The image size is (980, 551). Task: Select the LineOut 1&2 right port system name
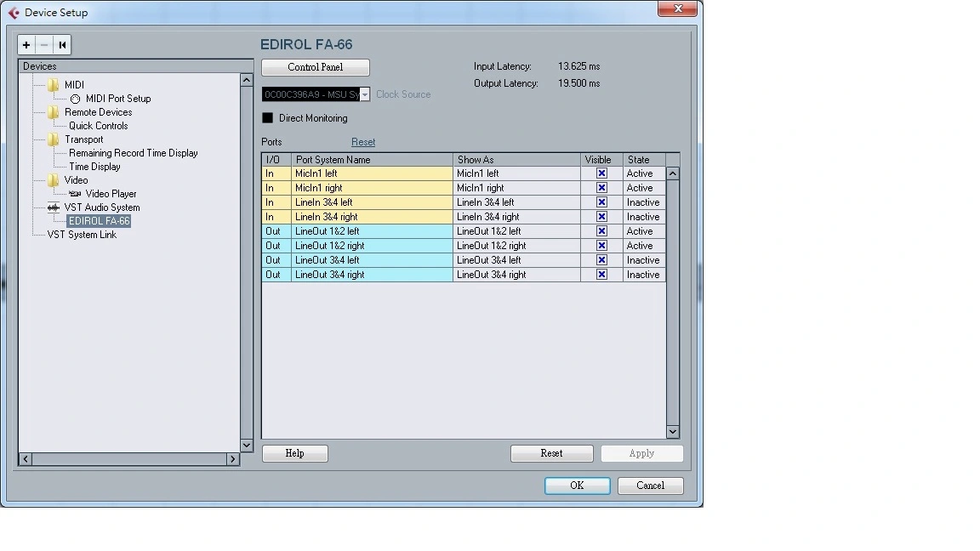(x=372, y=246)
